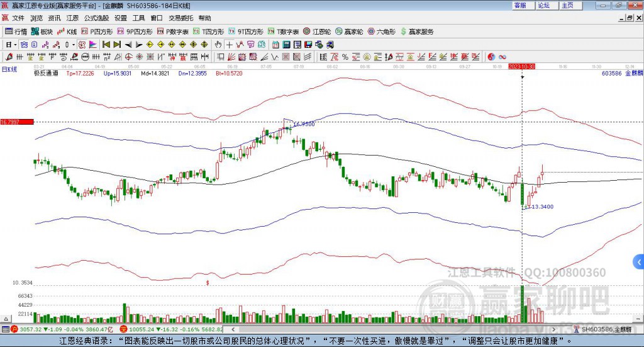
Task: Click the horizontal scrollbar right arrow
Action: 553,329
